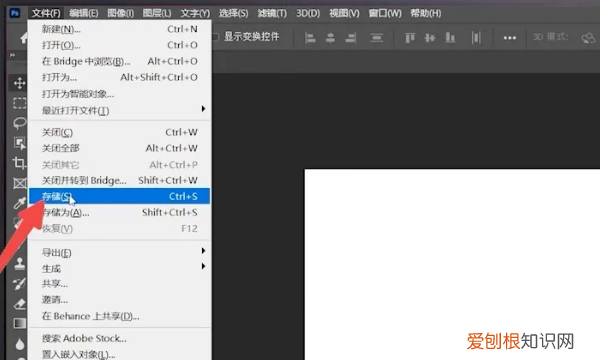The image size is (600, 360).
Task: Choose 共享... menu entry
Action: tap(120, 284)
